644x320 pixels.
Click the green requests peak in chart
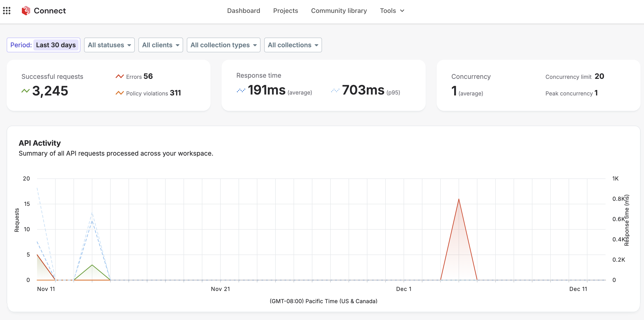click(x=92, y=265)
